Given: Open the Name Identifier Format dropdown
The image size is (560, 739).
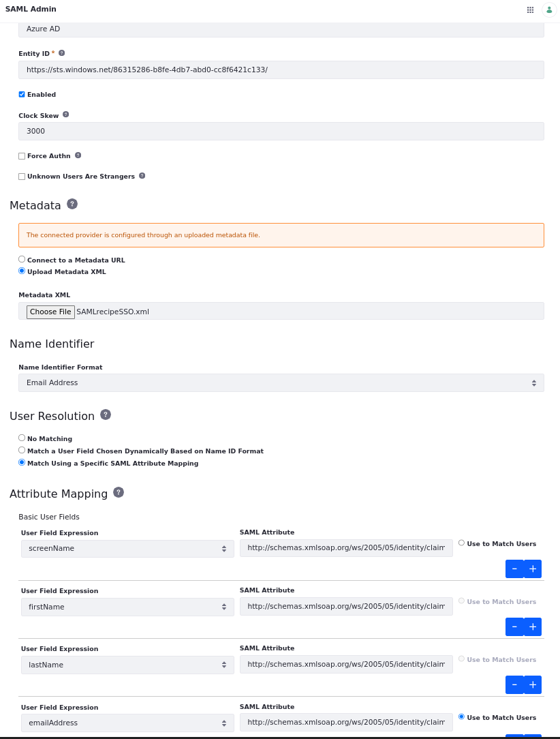Looking at the screenshot, I should coord(281,383).
